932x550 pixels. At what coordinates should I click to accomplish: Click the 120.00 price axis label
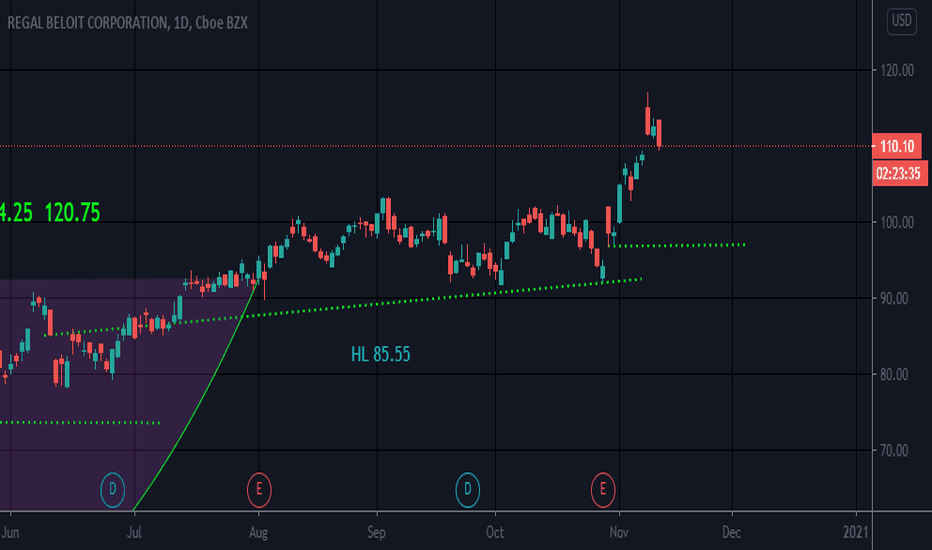[897, 70]
